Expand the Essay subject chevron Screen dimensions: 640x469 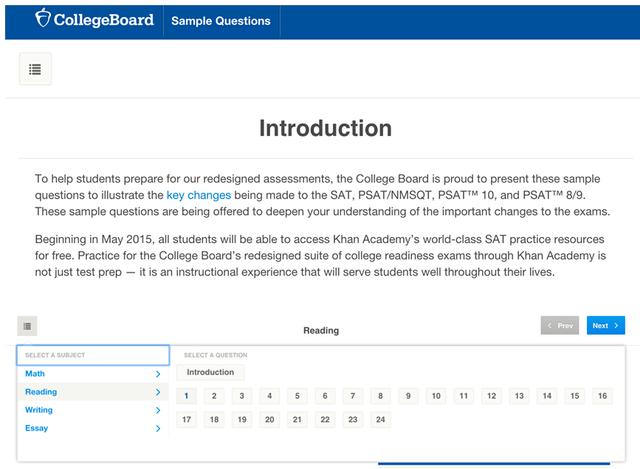158,428
